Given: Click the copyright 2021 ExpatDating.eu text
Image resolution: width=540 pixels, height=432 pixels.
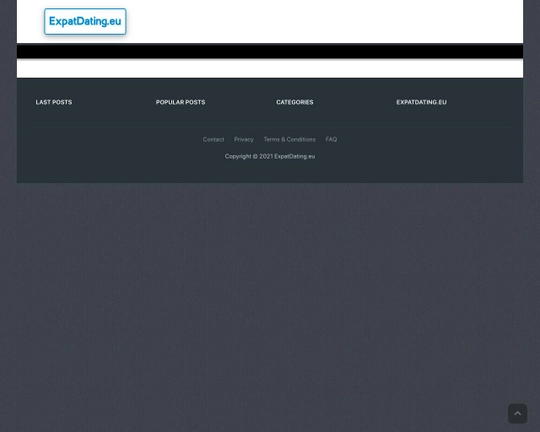Looking at the screenshot, I should 270,156.
